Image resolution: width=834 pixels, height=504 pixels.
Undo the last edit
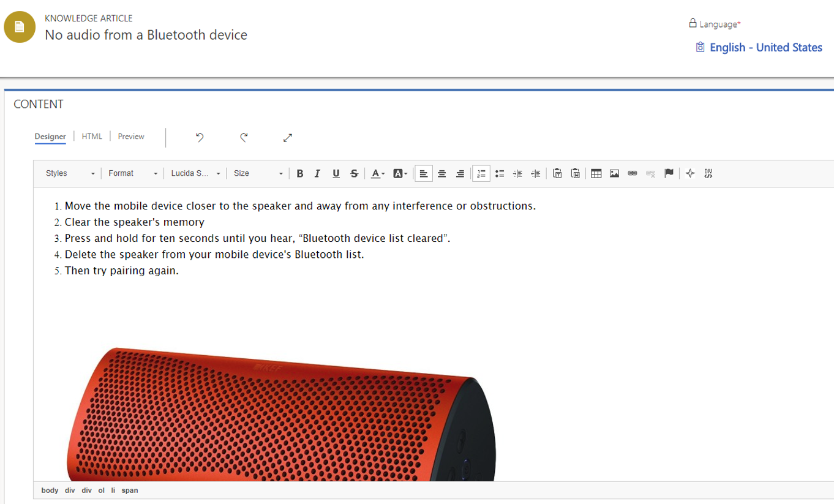[200, 138]
